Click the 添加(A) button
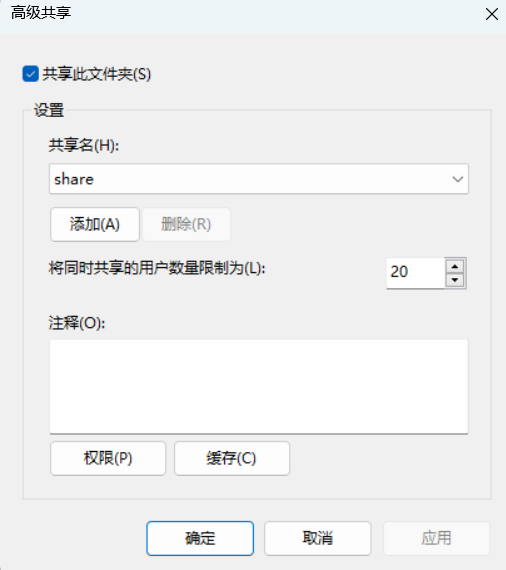Screen dimensions: 506x570 95,224
